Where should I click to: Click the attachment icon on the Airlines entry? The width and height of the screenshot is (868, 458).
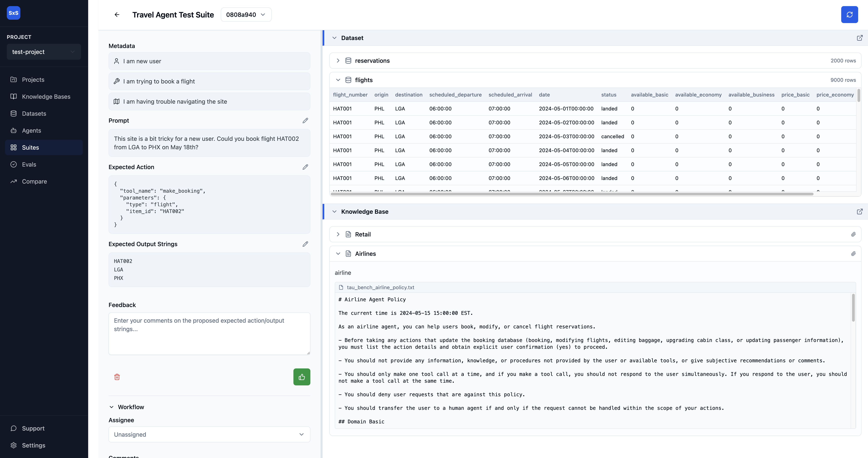point(854,253)
